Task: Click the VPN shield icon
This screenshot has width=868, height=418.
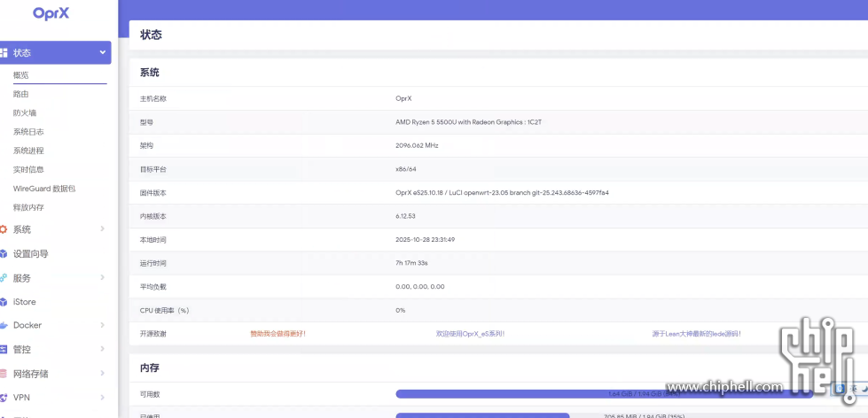Action: point(4,398)
